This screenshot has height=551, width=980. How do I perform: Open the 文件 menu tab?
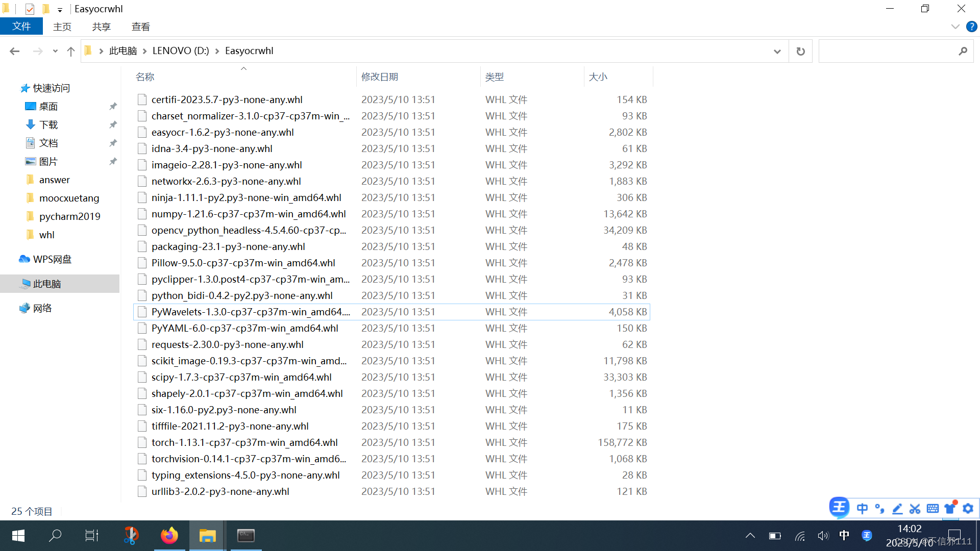click(x=21, y=27)
